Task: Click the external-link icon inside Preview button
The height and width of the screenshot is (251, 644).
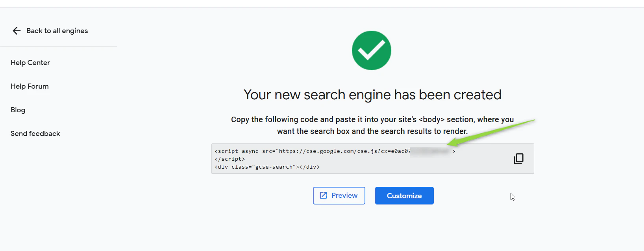Action: 324,195
